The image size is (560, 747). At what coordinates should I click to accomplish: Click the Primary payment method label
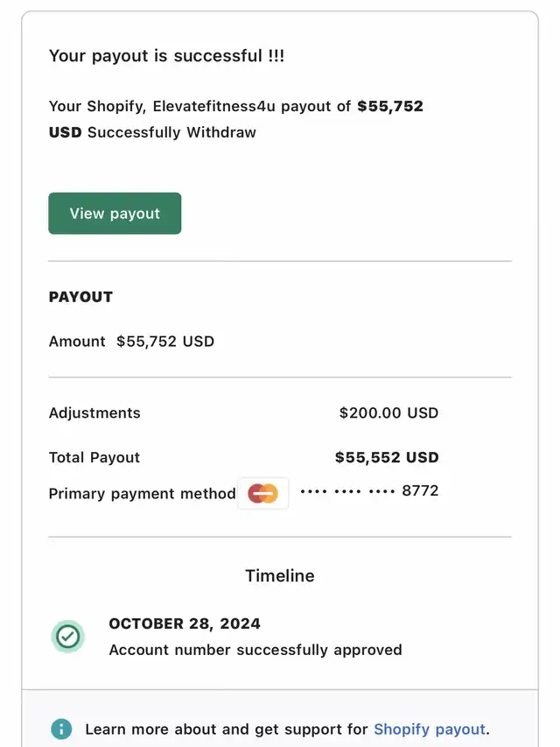(143, 494)
